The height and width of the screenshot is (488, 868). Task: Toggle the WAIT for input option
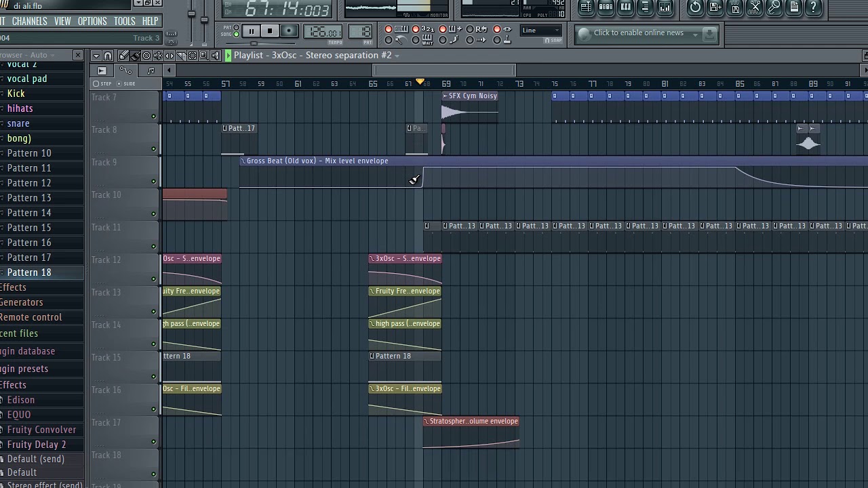tap(416, 40)
